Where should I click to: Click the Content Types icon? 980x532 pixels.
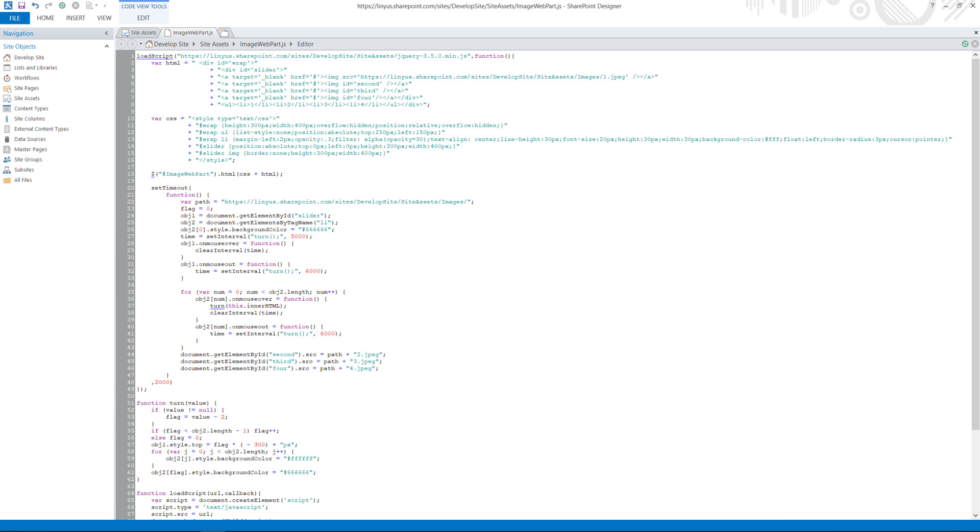click(7, 109)
